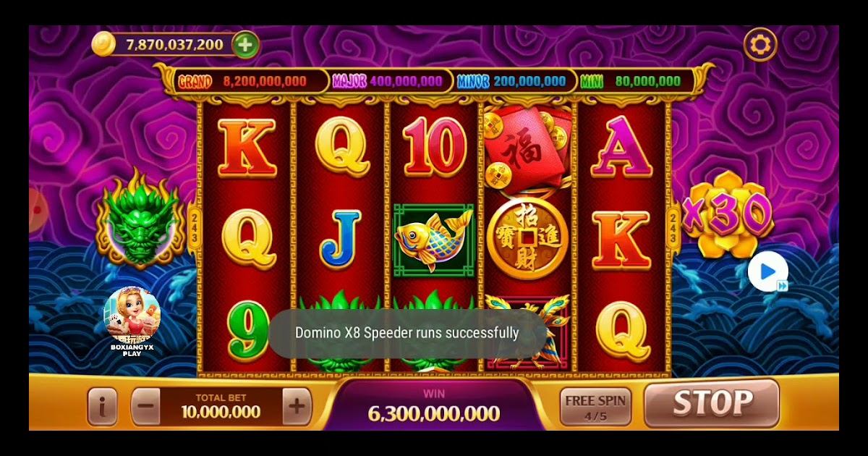868x456 pixels.
Task: Tap the red envelope symbol
Action: coord(527,145)
